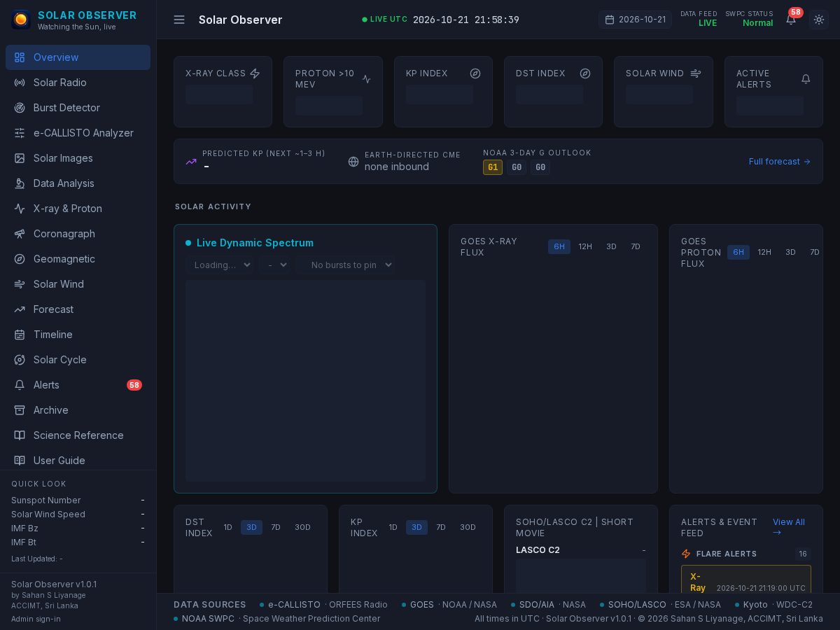
Task: Click the LASCO C2 movie thumbnail
Action: pyautogui.click(x=581, y=575)
